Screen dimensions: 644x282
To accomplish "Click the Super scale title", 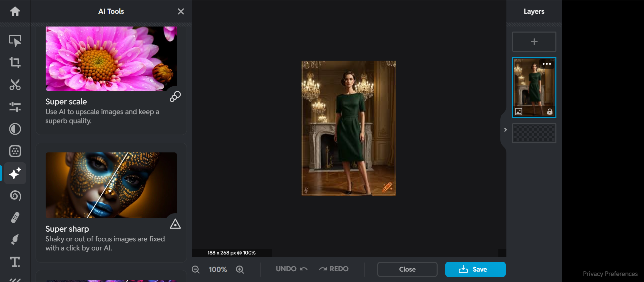I will (66, 102).
